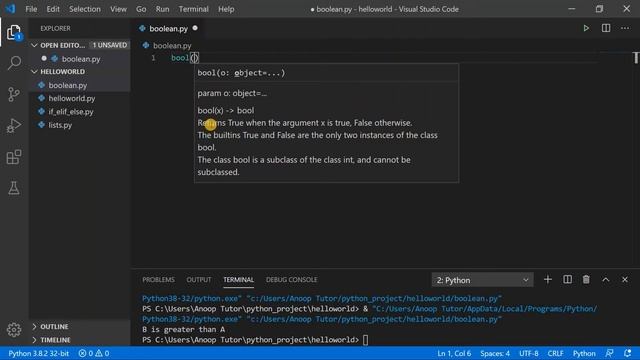Change line ending via CRLF
The image size is (640, 360).
point(556,353)
